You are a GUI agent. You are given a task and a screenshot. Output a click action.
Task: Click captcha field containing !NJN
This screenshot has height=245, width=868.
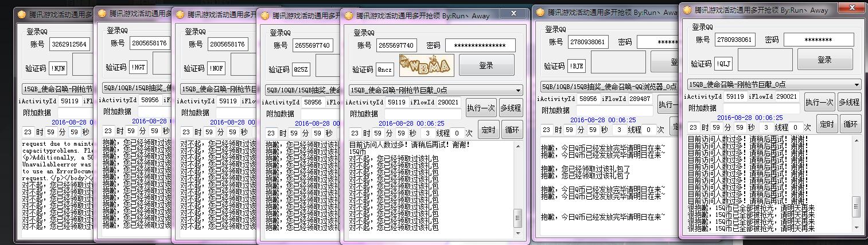coord(58,68)
